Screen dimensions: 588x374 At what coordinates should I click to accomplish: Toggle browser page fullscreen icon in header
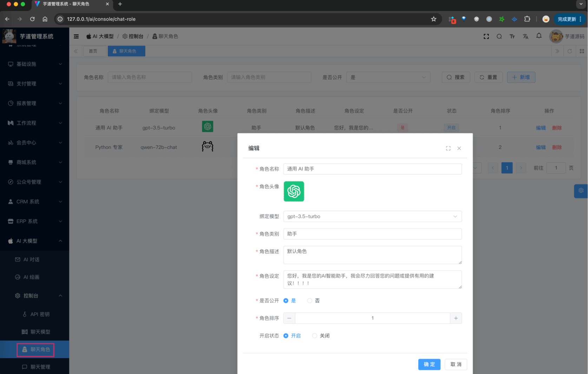486,37
